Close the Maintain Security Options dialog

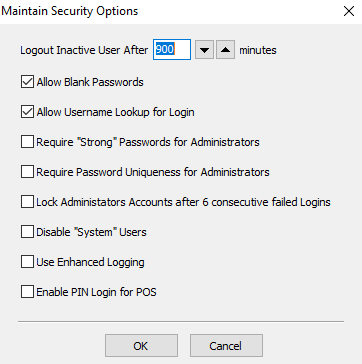click(x=349, y=11)
